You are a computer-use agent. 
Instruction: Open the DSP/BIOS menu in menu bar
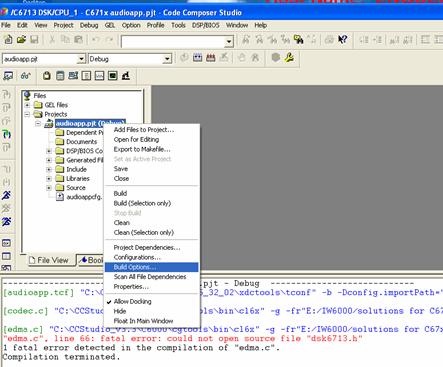point(206,25)
